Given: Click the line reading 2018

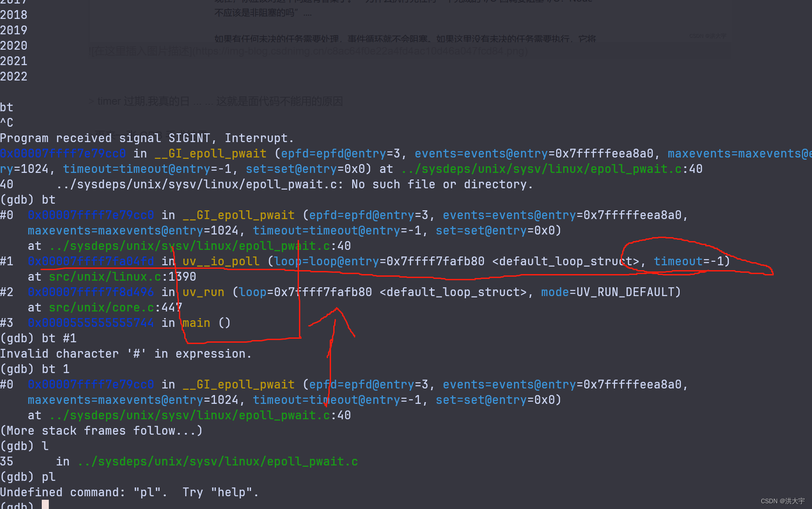Looking at the screenshot, I should 14,15.
